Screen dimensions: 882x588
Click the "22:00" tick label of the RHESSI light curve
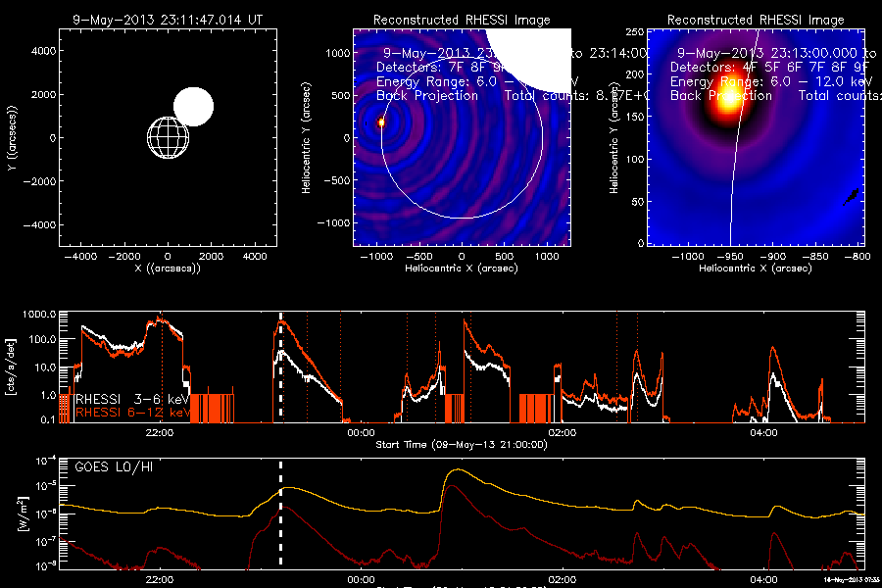[160, 433]
